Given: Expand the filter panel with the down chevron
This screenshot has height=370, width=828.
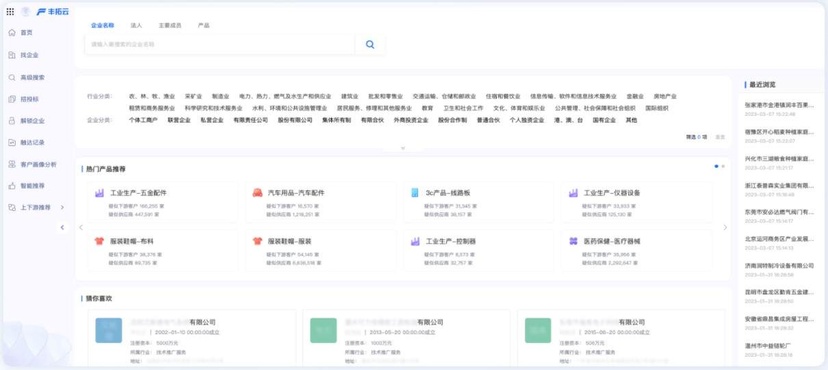Looking at the screenshot, I should coord(403,148).
